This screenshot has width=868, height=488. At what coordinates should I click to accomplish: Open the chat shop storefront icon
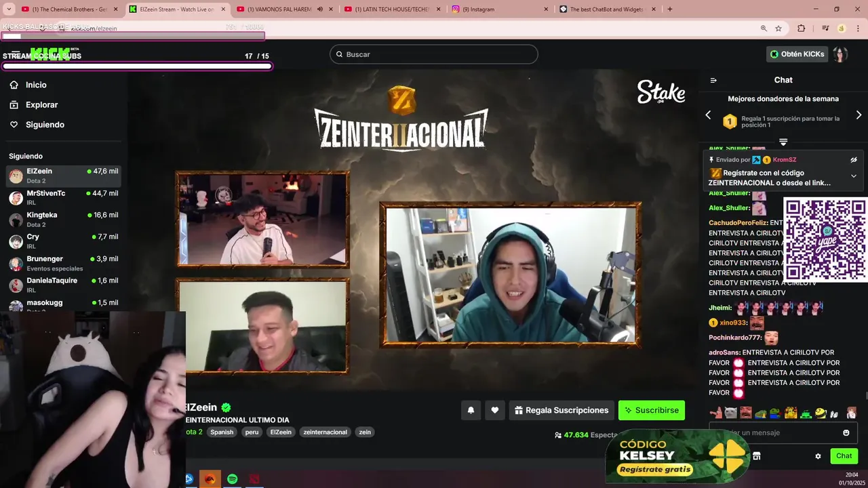(x=757, y=456)
